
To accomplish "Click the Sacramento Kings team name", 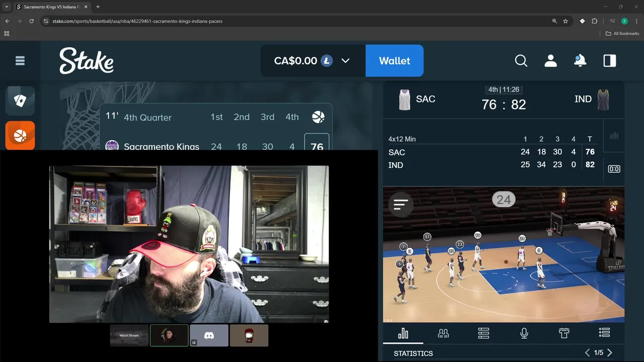I will click(x=162, y=147).
